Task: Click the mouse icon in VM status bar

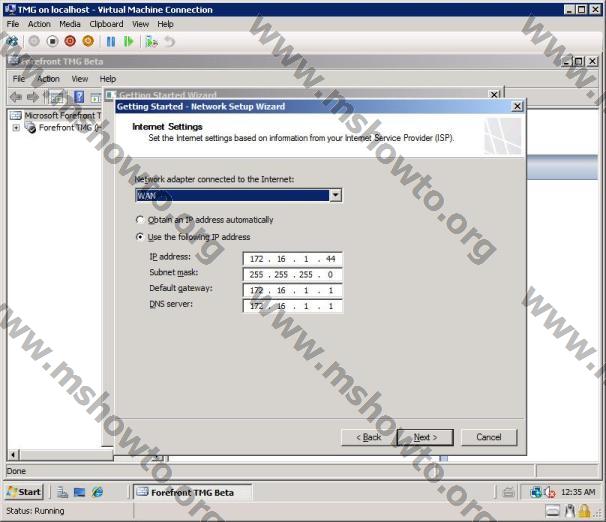Action: click(569, 511)
